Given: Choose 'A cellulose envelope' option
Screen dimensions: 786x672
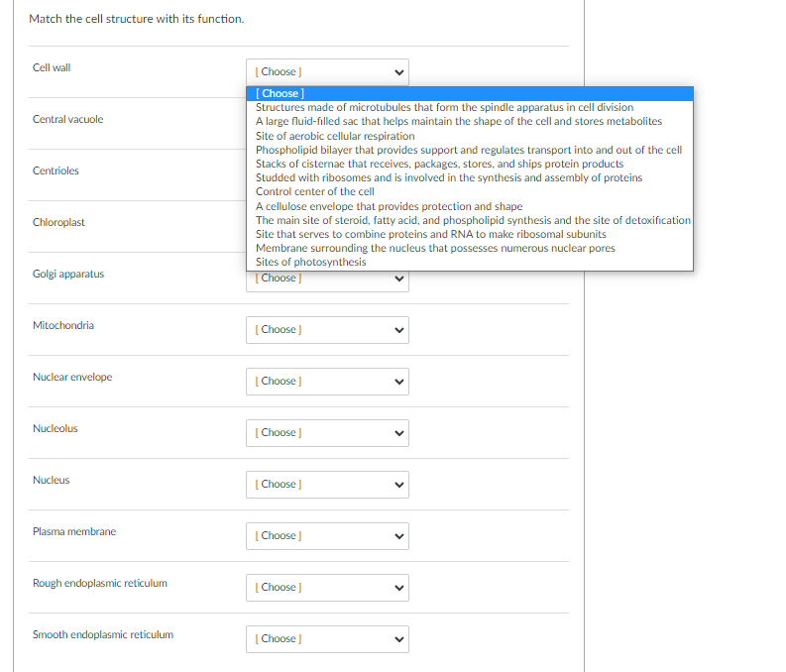Looking at the screenshot, I should click(x=470, y=206).
